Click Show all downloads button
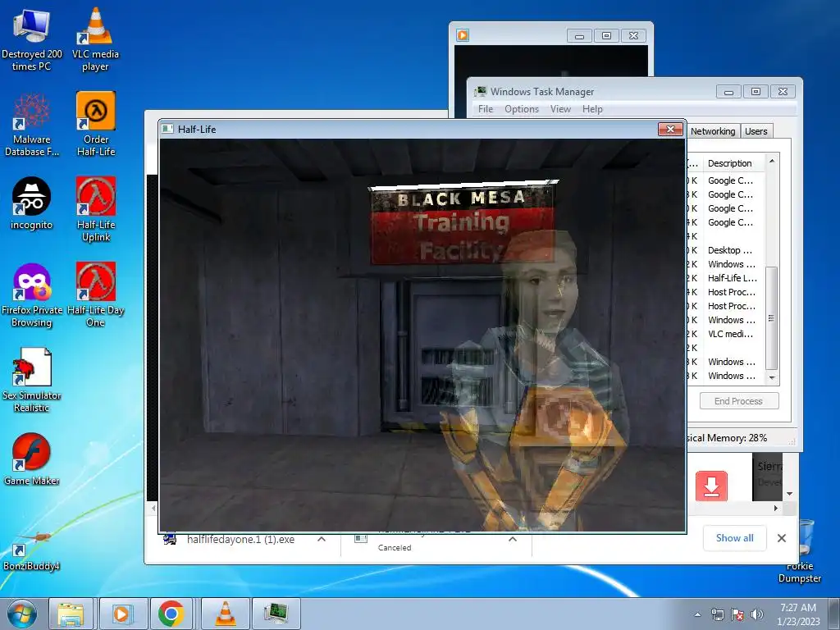The width and height of the screenshot is (840, 630). click(x=734, y=538)
